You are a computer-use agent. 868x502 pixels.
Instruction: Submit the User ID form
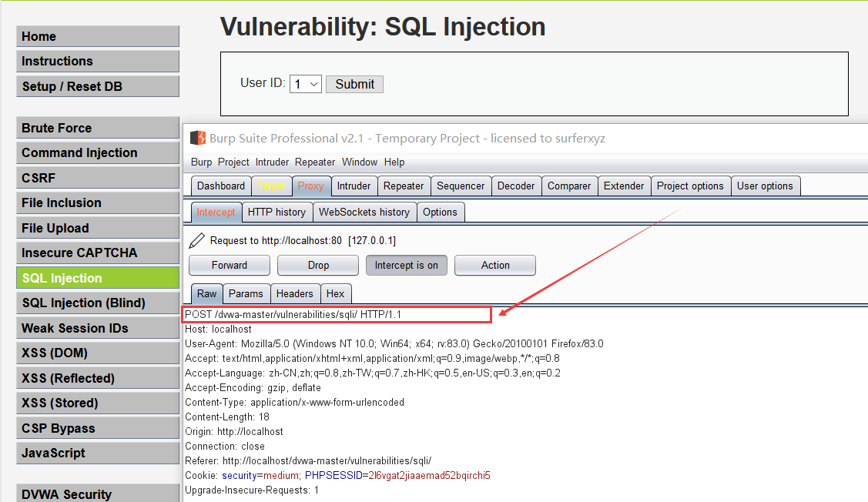click(354, 84)
